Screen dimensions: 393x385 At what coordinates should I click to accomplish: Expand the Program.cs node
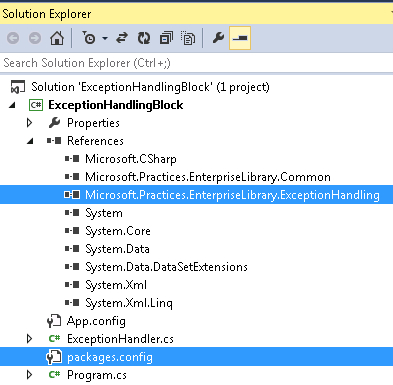click(30, 375)
